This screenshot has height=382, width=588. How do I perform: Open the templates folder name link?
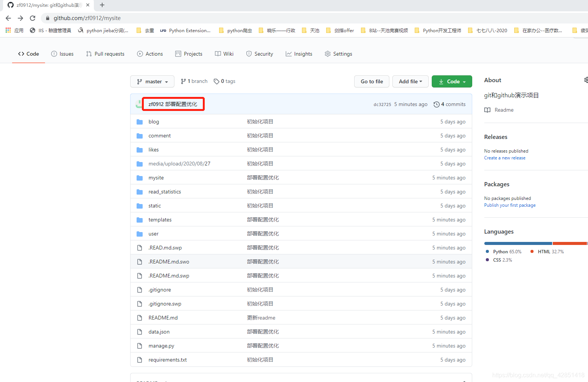160,220
